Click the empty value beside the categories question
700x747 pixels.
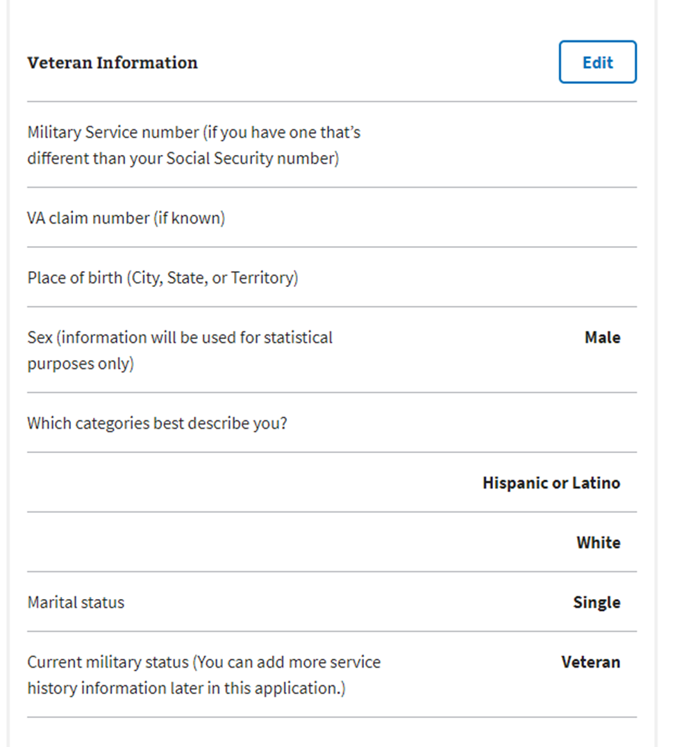click(x=542, y=423)
